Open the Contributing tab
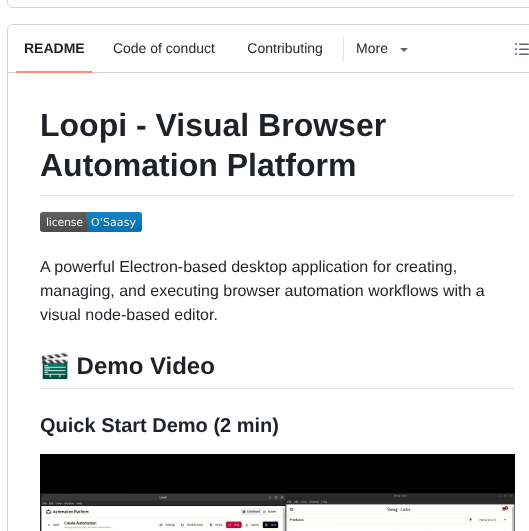 point(285,48)
